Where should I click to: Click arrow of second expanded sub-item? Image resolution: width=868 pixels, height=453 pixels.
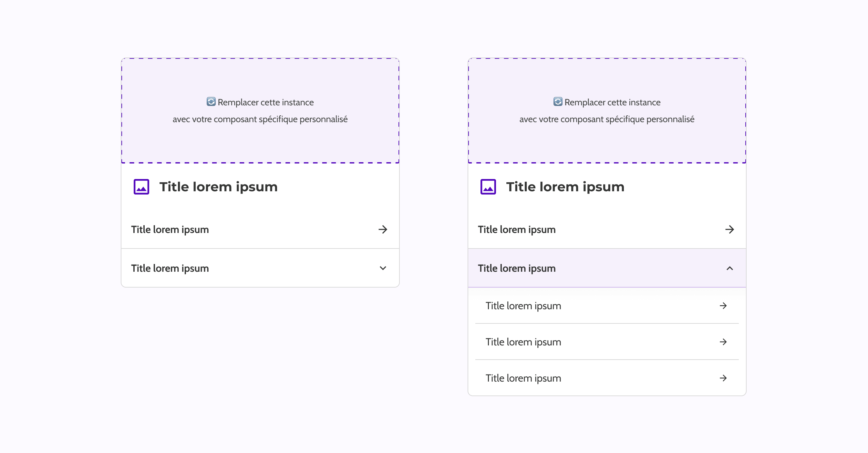tap(723, 342)
